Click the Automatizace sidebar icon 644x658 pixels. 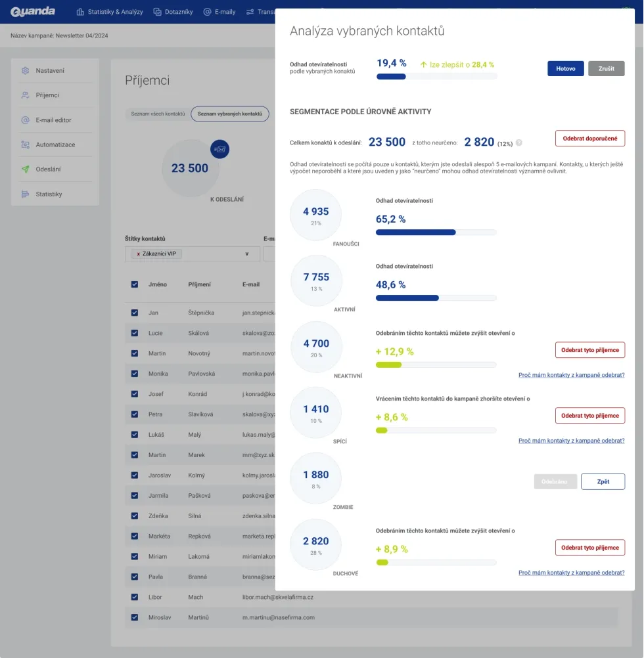tap(26, 144)
